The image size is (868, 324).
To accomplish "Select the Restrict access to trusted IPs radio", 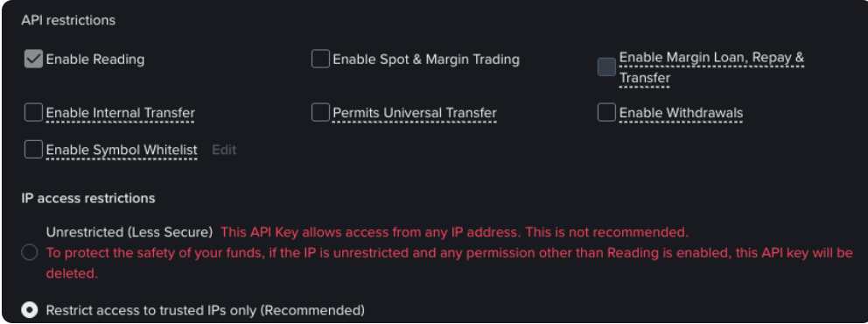I will coord(30,310).
